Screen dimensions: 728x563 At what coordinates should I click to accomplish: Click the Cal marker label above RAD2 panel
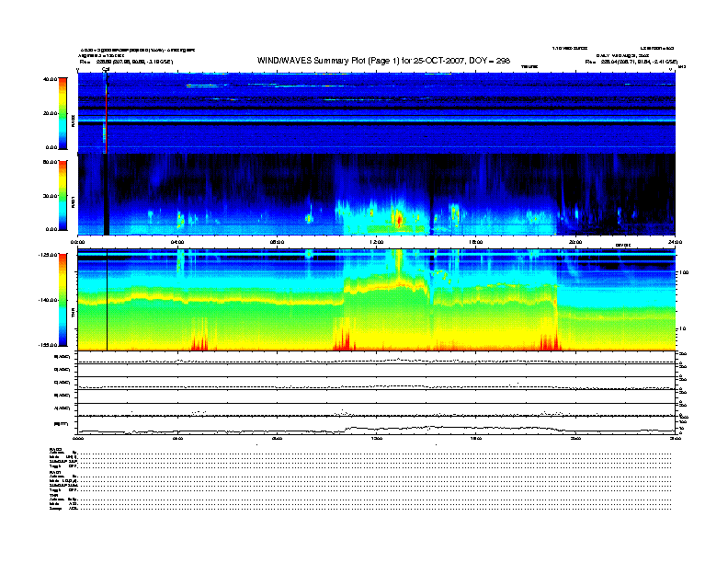point(106,70)
